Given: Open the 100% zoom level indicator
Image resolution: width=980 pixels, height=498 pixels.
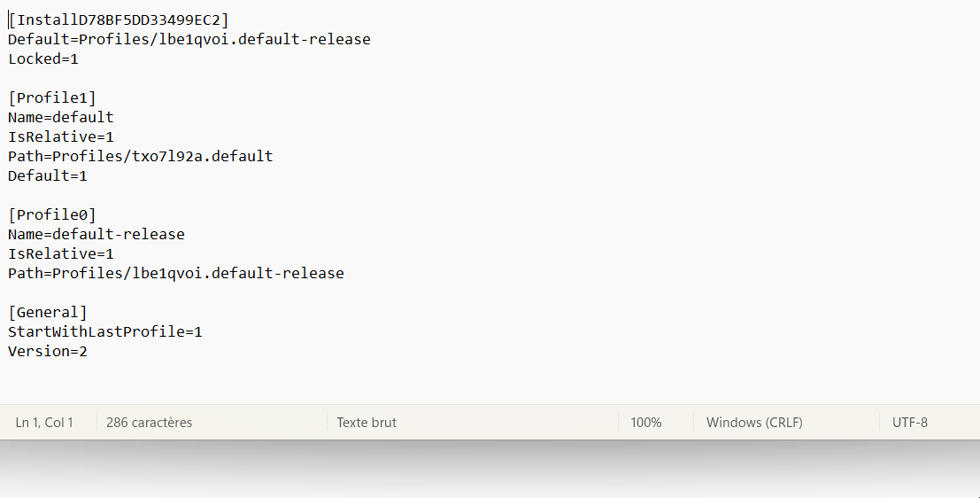Looking at the screenshot, I should [x=645, y=423].
